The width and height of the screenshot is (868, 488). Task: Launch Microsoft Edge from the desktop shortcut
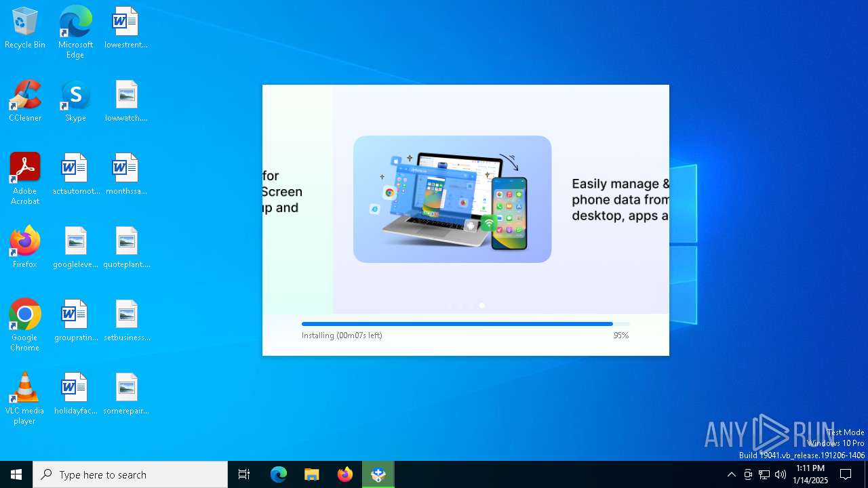(x=75, y=32)
